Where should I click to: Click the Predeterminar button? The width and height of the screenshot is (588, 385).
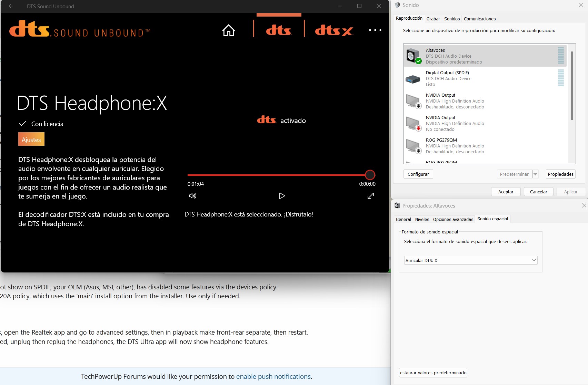coord(514,174)
